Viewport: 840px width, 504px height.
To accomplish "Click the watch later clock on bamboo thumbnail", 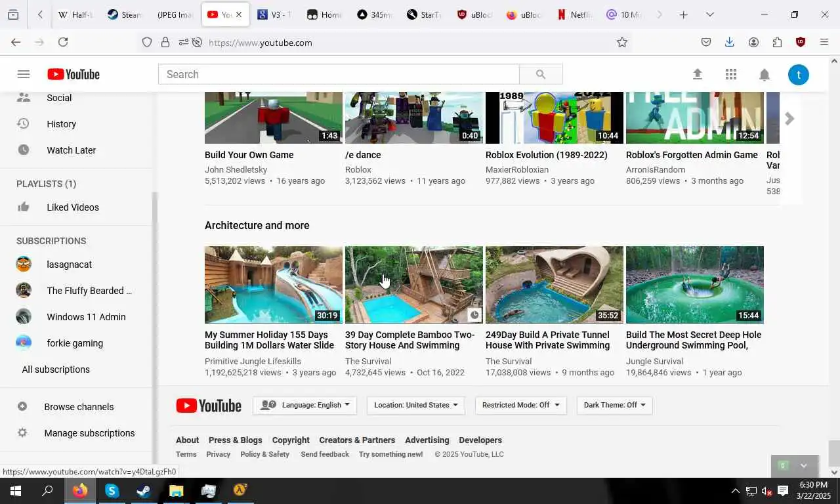I will [x=474, y=316].
